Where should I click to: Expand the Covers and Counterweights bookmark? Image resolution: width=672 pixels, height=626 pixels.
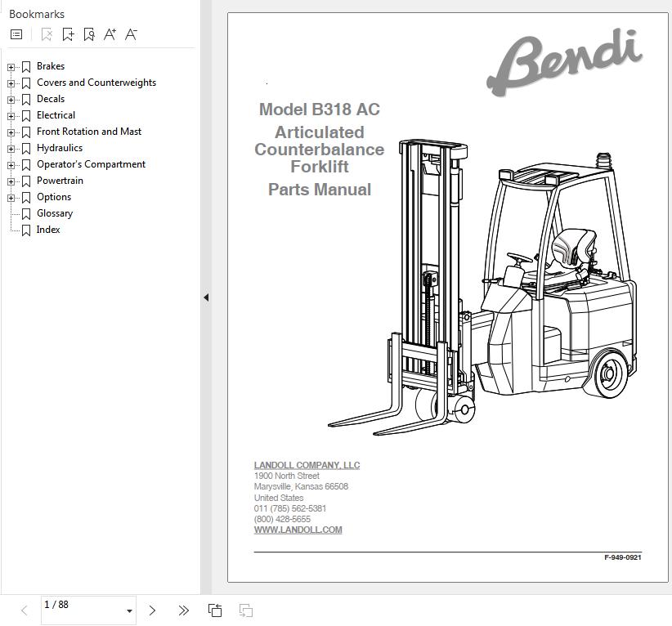tap(11, 83)
